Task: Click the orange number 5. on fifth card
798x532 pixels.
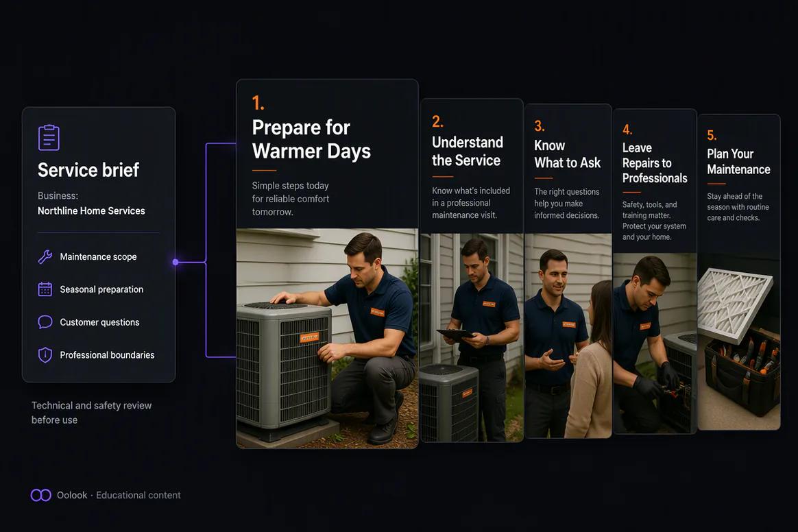Action: [x=712, y=136]
